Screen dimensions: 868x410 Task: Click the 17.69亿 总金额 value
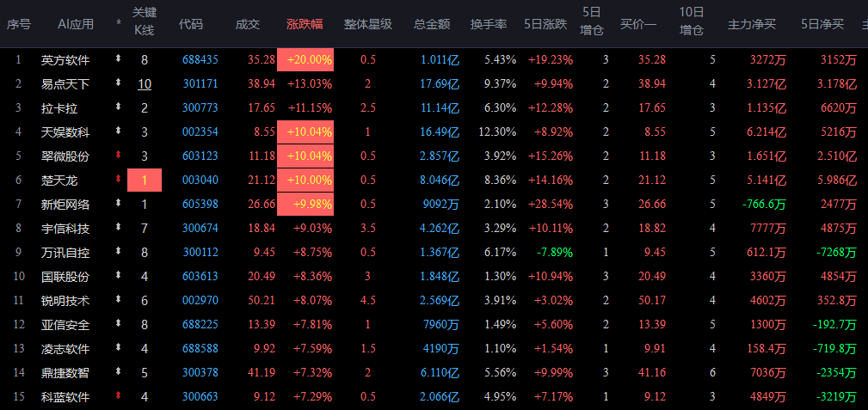440,84
